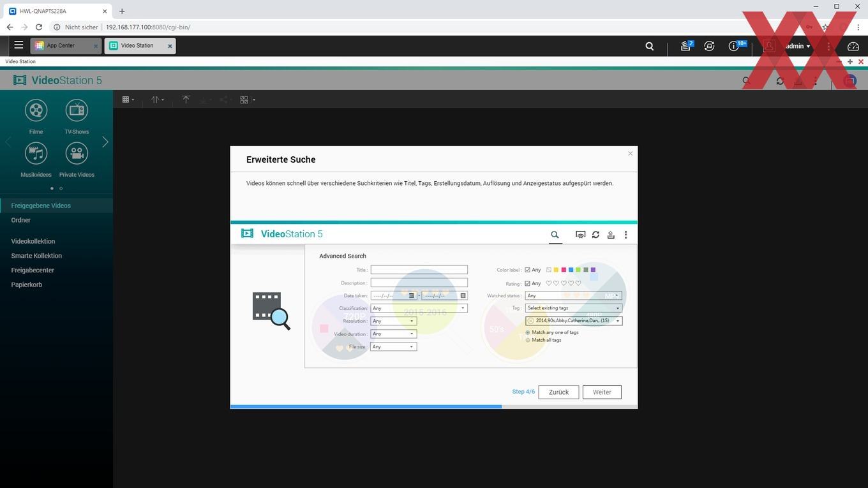Viewport: 868px width, 488px height.
Task: Close the Erweiterte Suche dialog
Action: tap(630, 153)
